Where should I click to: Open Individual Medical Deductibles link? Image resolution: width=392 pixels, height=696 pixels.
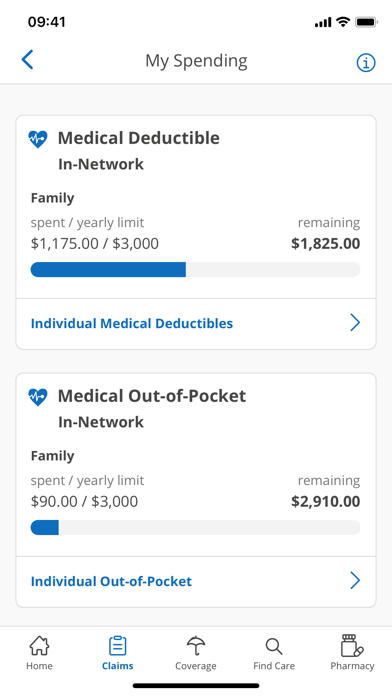pyautogui.click(x=132, y=323)
